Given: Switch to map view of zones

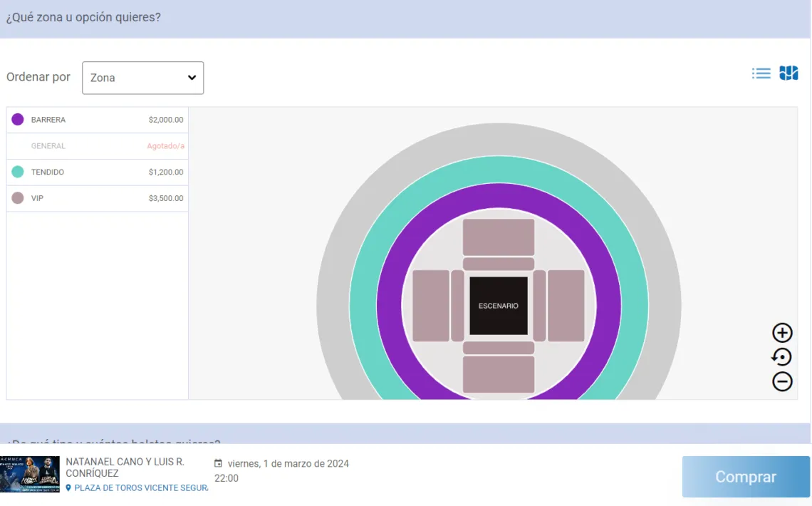Looking at the screenshot, I should pos(788,73).
